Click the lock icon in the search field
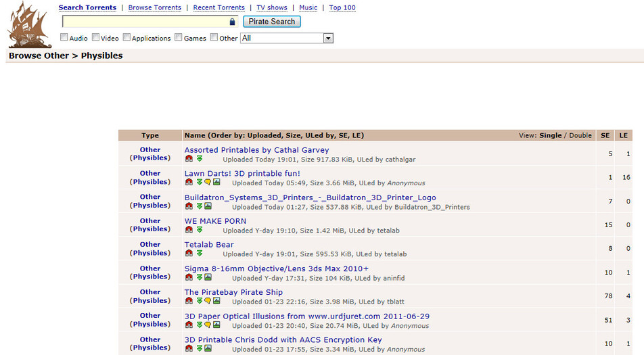 coord(233,22)
